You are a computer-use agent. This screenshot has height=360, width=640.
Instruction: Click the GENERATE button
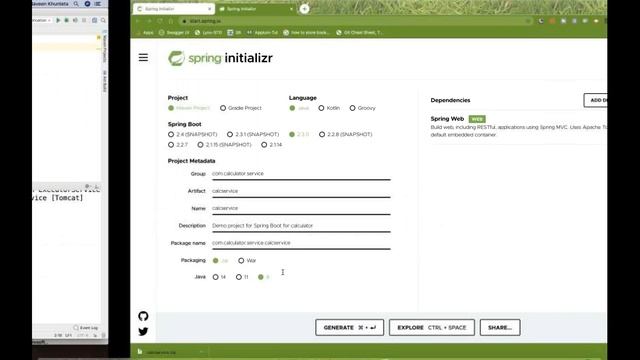tap(349, 327)
